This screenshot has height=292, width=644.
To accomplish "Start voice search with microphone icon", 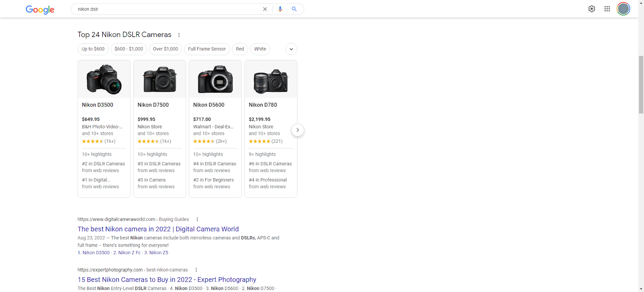I will point(280,9).
